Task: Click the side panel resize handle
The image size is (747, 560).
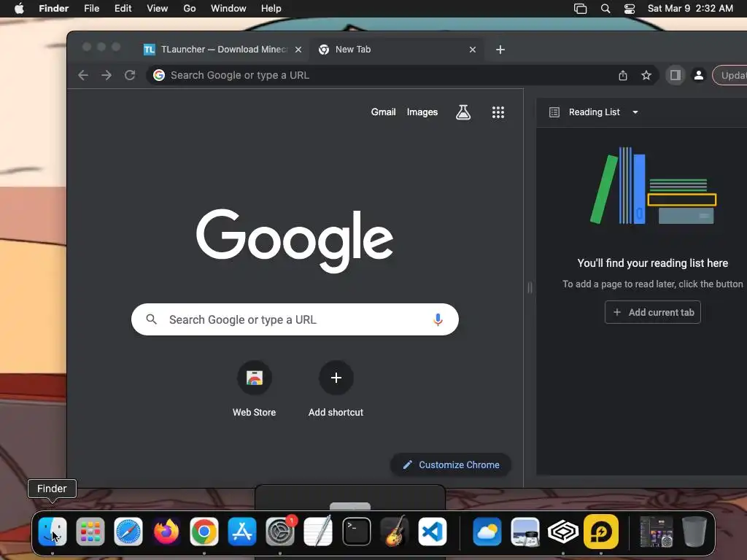Action: tap(530, 287)
